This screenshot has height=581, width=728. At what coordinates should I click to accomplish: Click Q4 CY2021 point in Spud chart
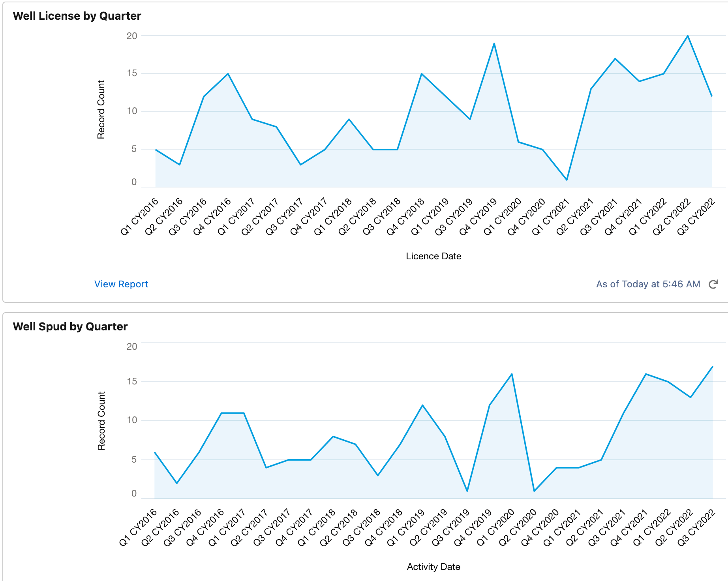coord(646,374)
